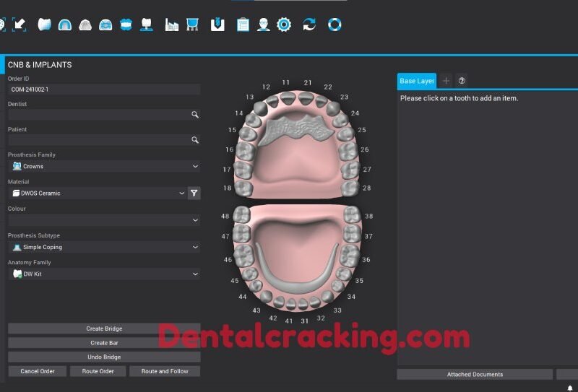Open the Anatomy Family DW Kit dropdown
578x392 pixels.
[x=104, y=274]
